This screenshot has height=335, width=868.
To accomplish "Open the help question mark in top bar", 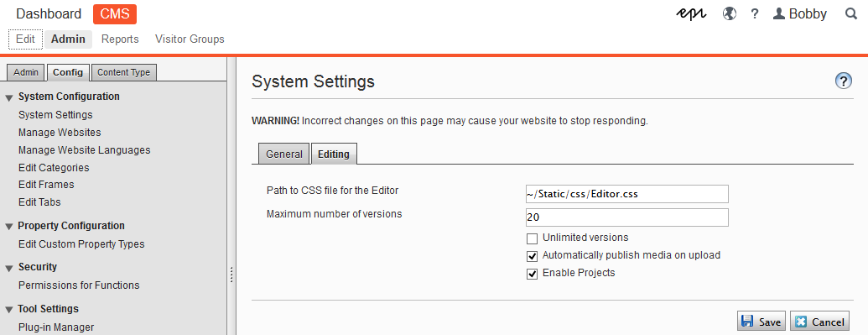I will [755, 14].
